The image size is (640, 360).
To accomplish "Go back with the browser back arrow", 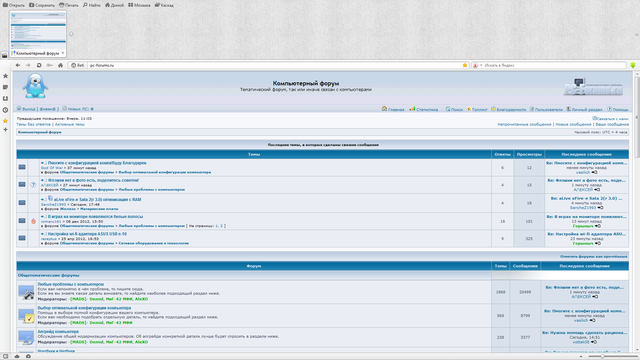I will coord(18,65).
